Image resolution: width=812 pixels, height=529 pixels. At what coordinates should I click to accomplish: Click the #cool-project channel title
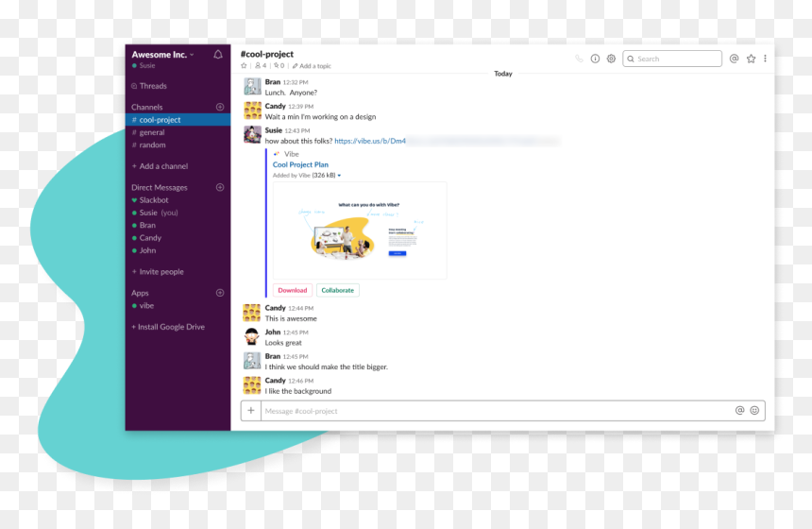tap(266, 54)
